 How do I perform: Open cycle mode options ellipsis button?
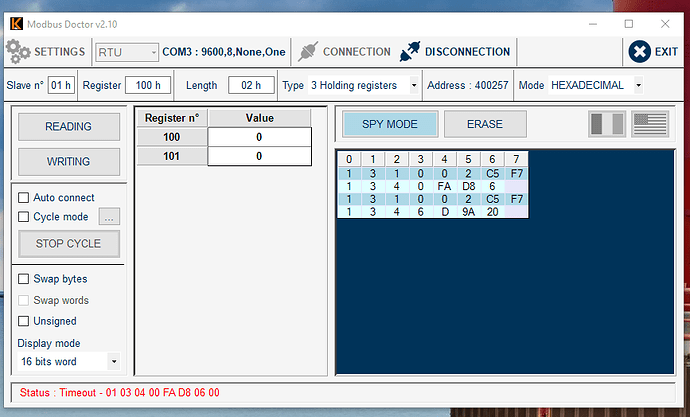(109, 217)
